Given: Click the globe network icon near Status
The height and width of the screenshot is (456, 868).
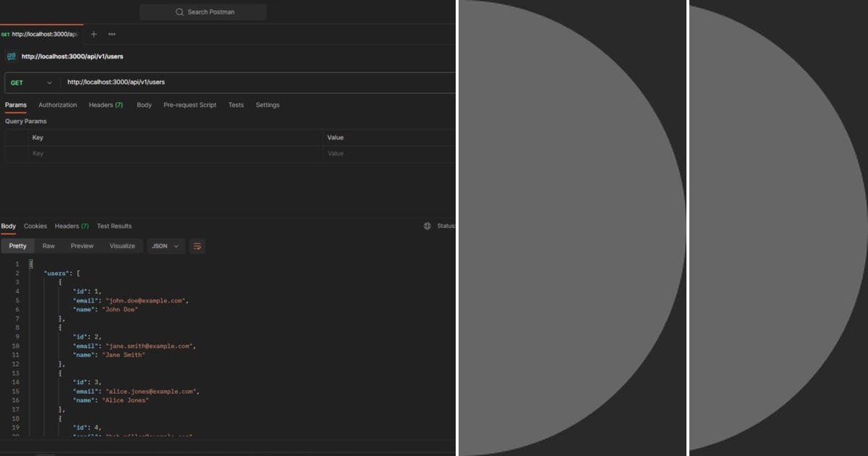Looking at the screenshot, I should [427, 226].
